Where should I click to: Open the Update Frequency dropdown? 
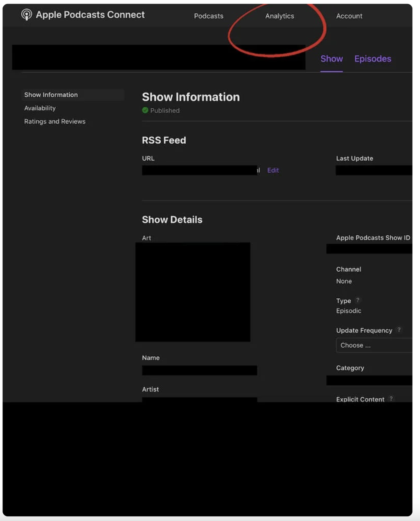click(374, 345)
